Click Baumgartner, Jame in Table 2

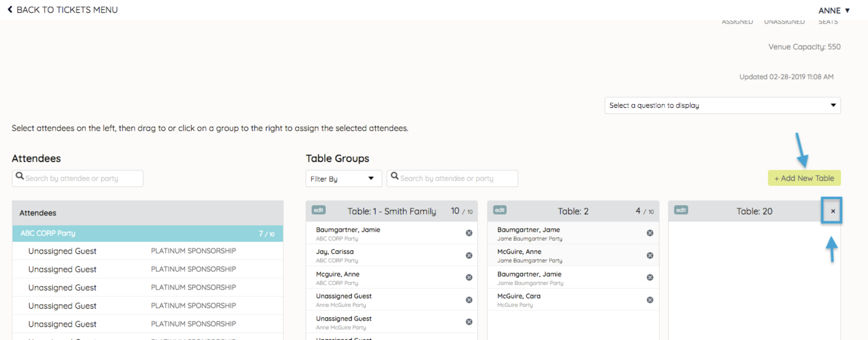(x=528, y=230)
